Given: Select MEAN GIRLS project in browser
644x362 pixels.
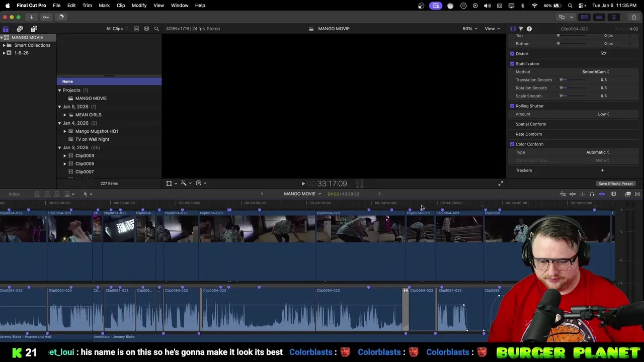Looking at the screenshot, I should coord(88,115).
